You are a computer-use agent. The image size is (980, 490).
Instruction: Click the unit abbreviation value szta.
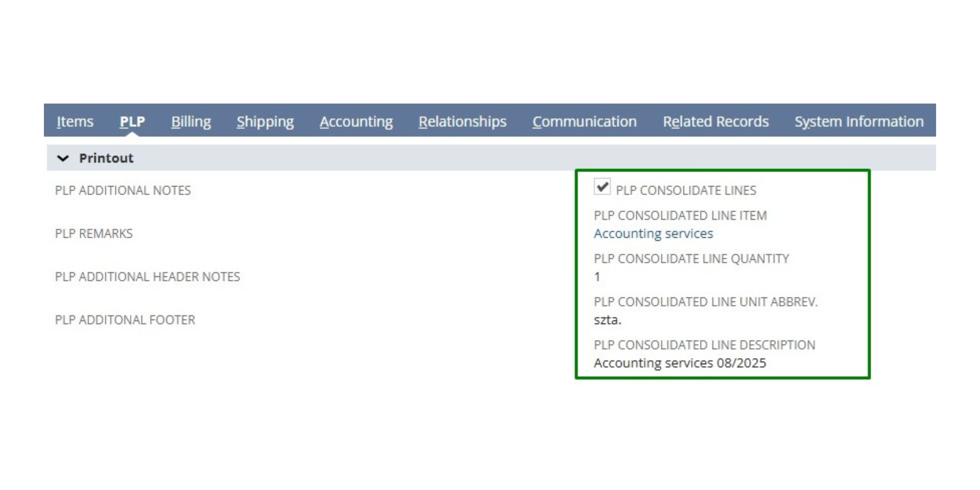(608, 320)
